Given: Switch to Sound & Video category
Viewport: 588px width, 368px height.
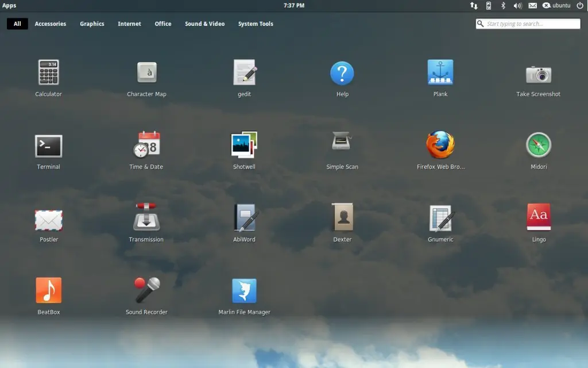Looking at the screenshot, I should coord(205,24).
